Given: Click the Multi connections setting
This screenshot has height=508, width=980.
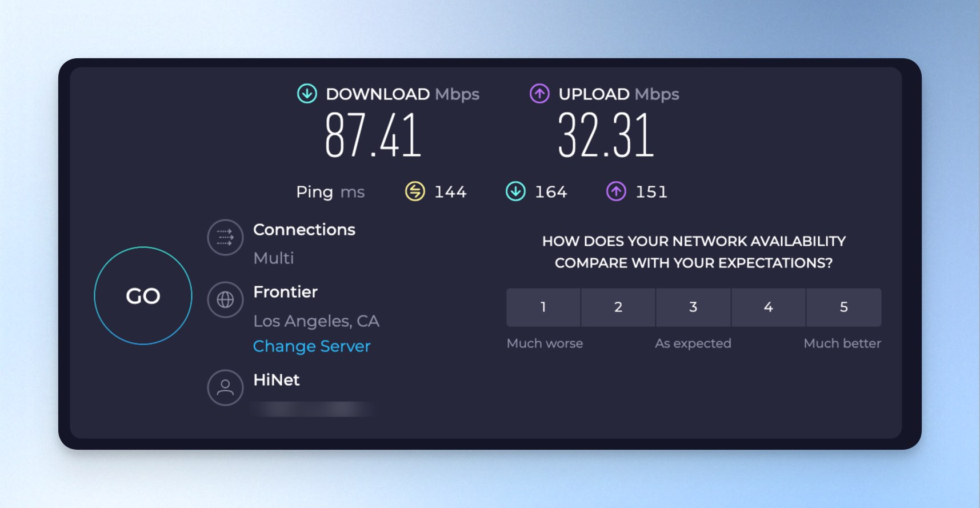Looking at the screenshot, I should point(274,258).
